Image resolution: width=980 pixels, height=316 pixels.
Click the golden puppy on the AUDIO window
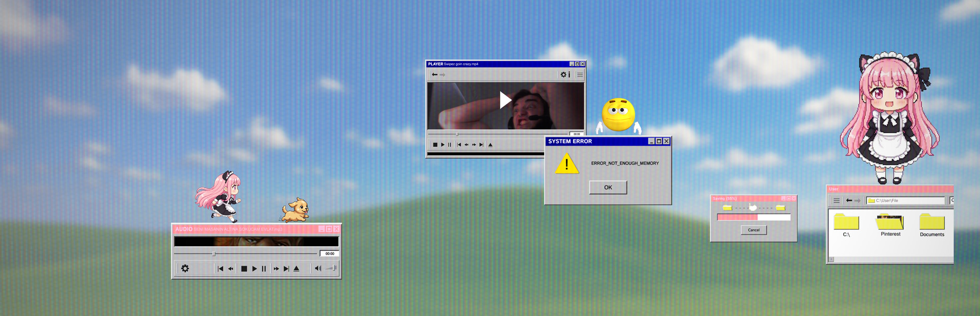(x=295, y=210)
